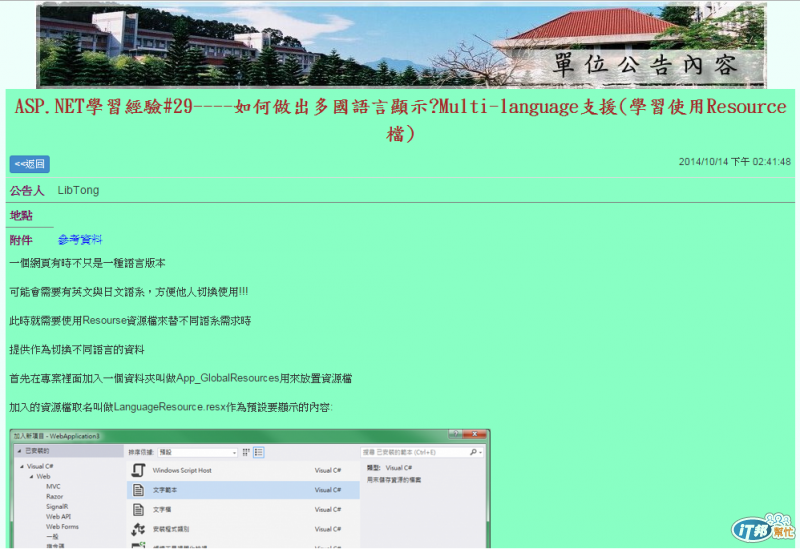This screenshot has height=549, width=800.
Task: Click the ASP.NET學習經驗#29 article title
Action: [x=401, y=120]
